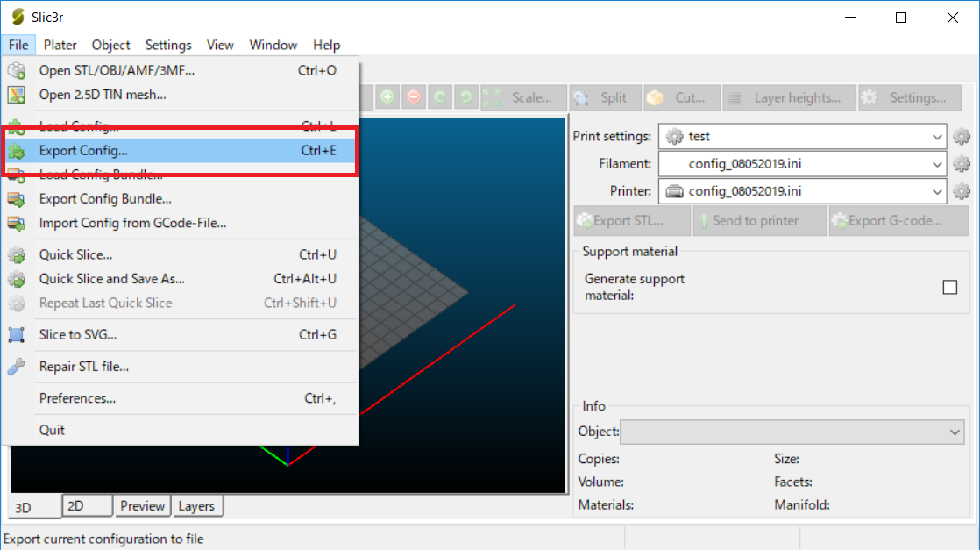Select Open 2.5D TIN mesh... menu entry

click(180, 95)
